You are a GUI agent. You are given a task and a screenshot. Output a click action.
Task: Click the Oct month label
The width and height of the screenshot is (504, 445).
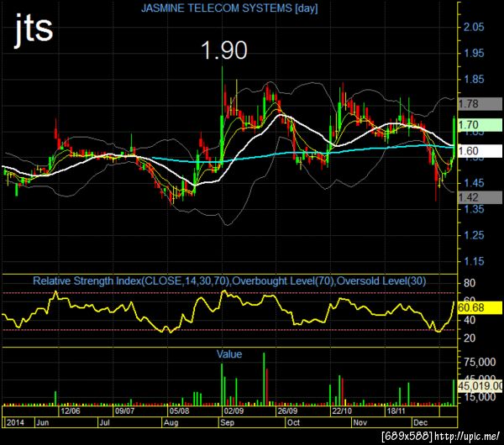293,422
